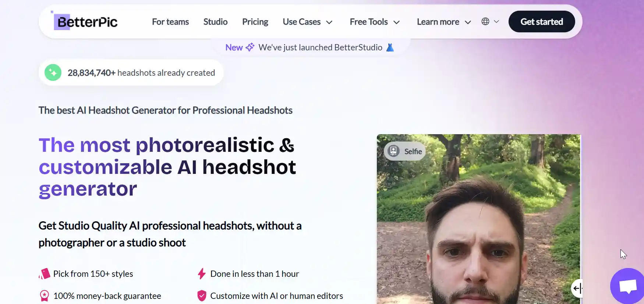Click the selfie comparison photo

pyautogui.click(x=478, y=219)
